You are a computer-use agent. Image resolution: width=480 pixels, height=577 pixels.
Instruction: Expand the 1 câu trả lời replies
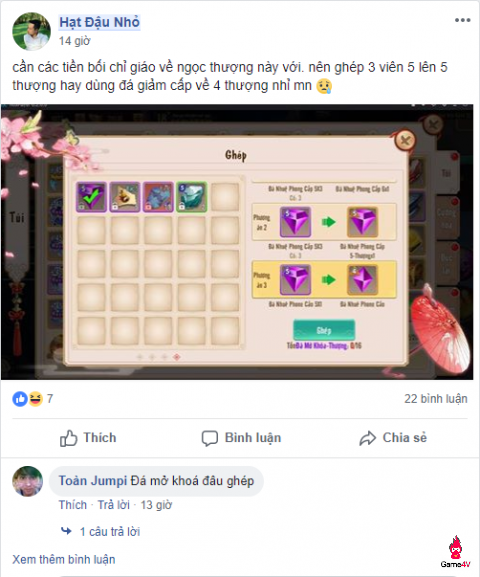[110, 532]
